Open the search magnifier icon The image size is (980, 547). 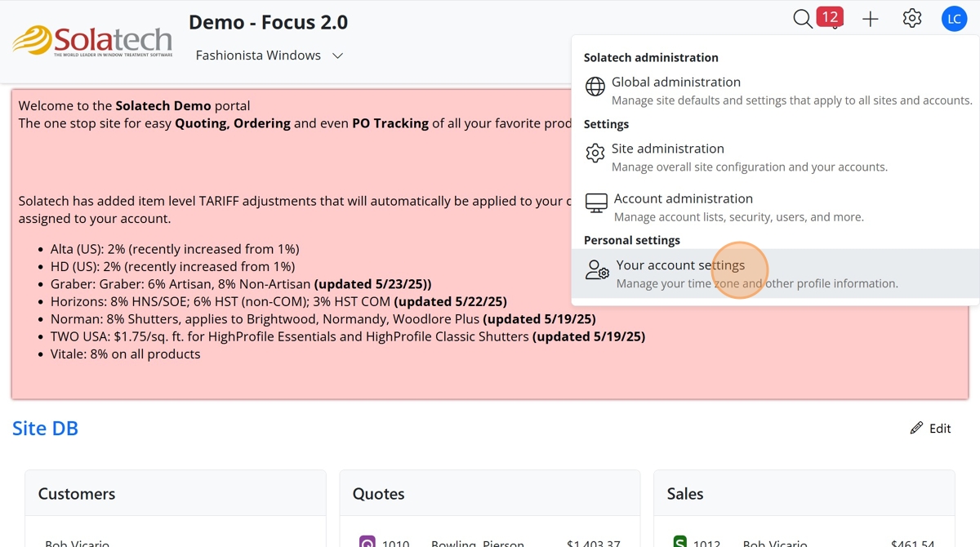(x=803, y=19)
